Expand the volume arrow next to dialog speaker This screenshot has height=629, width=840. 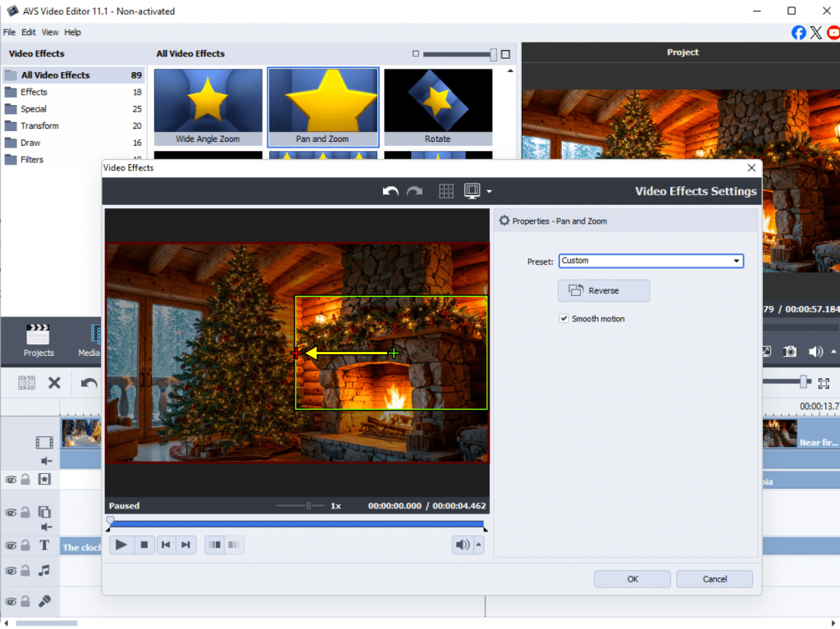pos(479,545)
